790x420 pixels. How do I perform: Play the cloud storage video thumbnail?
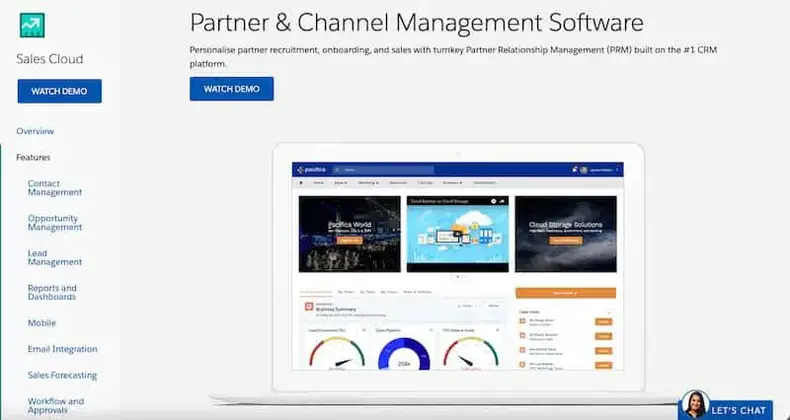(x=457, y=234)
